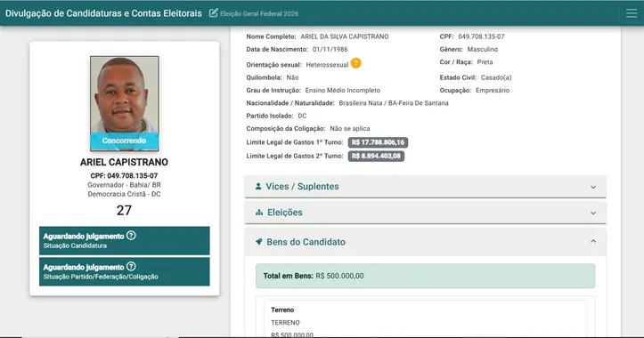Click Brasileira Nata / BA-Feira De Santana value
Screen dimensions: 644x338
394,103
